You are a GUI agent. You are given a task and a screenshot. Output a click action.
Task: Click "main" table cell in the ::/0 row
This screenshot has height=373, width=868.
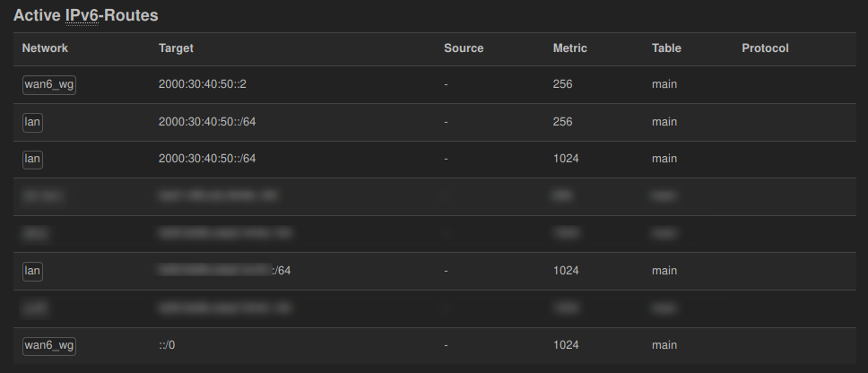point(664,345)
